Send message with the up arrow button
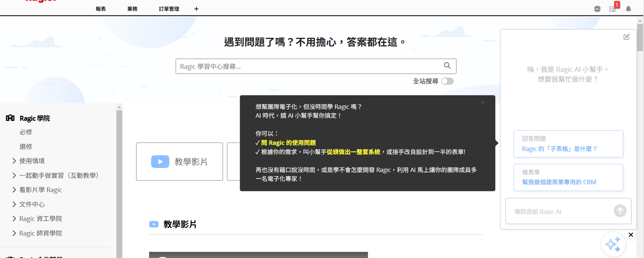 (x=620, y=211)
